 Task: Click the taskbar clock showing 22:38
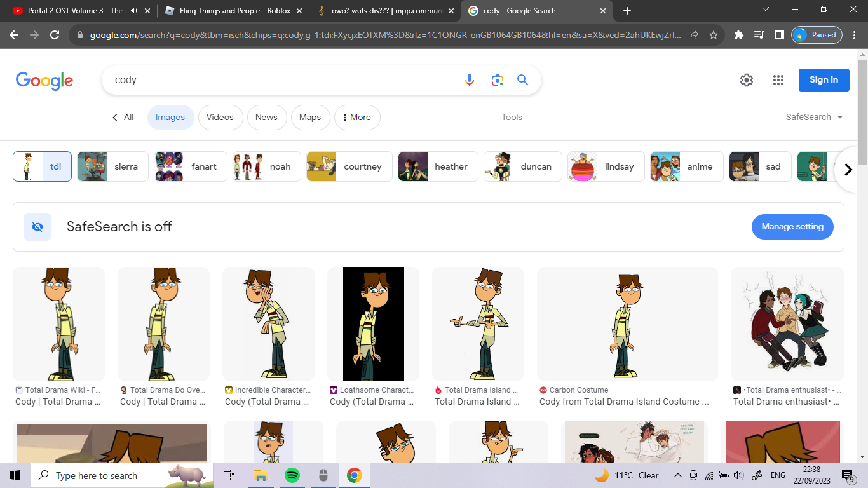[811, 475]
